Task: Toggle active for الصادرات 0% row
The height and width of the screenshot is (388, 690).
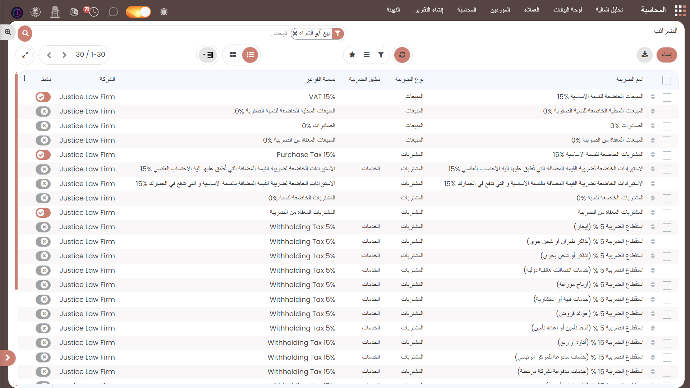Action: point(43,126)
